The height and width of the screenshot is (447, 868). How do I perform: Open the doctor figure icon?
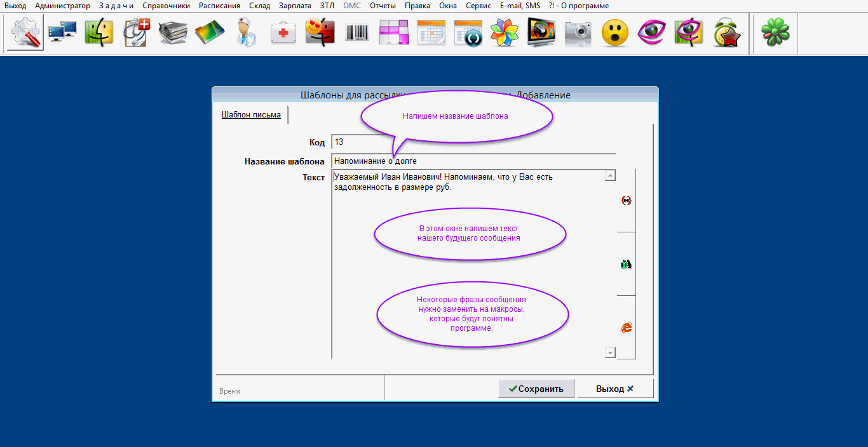tap(247, 32)
